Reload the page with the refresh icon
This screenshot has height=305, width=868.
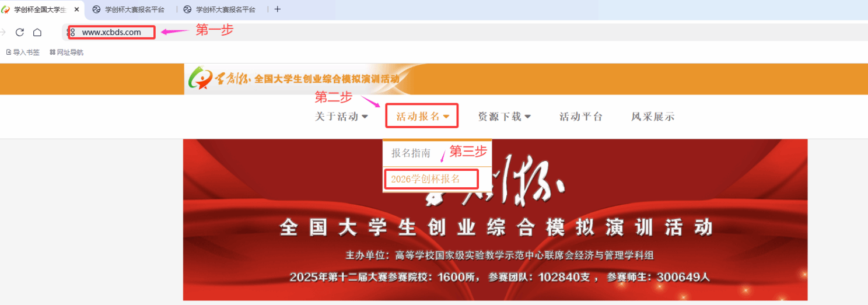pos(20,32)
